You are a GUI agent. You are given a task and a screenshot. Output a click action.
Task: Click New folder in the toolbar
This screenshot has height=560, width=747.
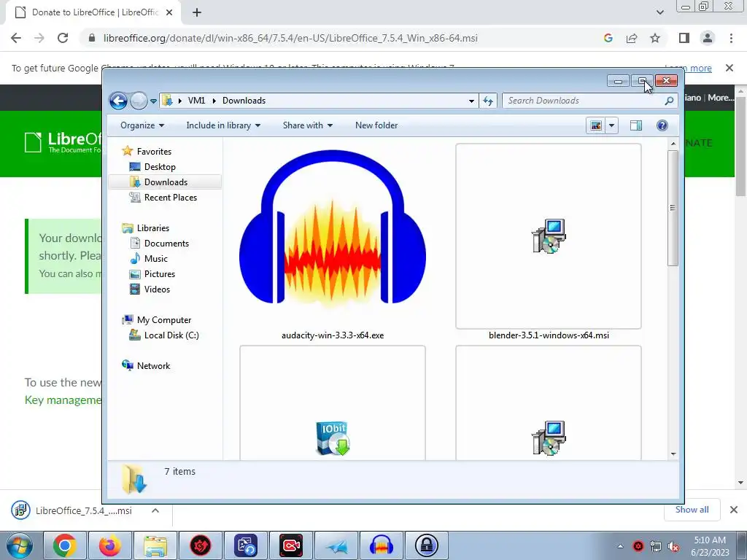coord(376,125)
